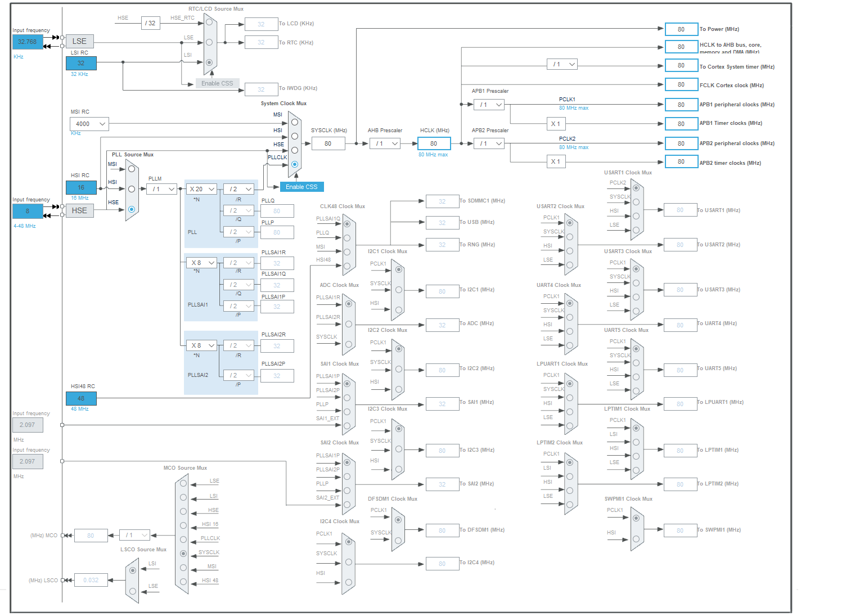Select MSI in System Clock Mux

pos(295,122)
